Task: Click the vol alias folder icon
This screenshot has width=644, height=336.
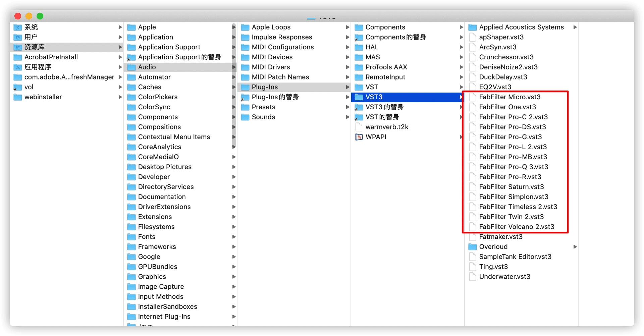Action: 18,87
